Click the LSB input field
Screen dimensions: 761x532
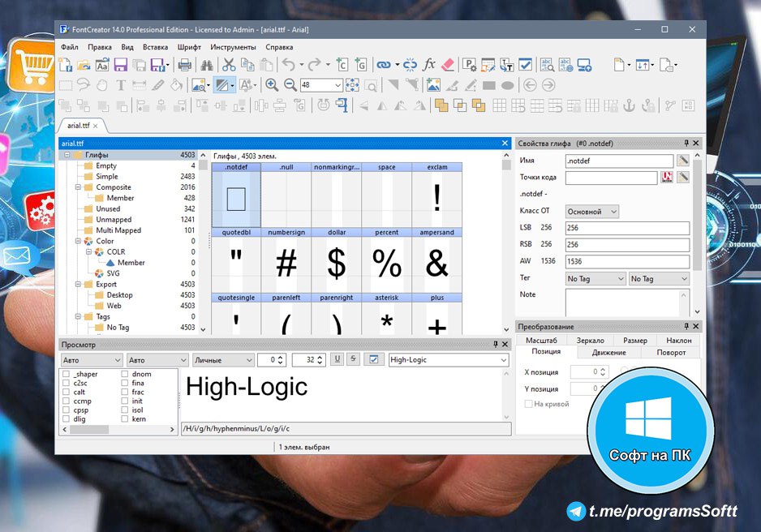pos(627,228)
